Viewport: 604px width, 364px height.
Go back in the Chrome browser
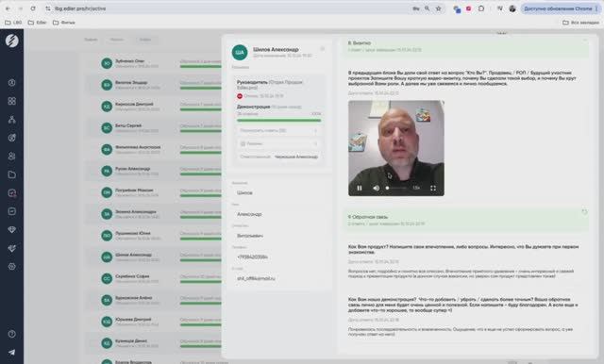(8, 8)
